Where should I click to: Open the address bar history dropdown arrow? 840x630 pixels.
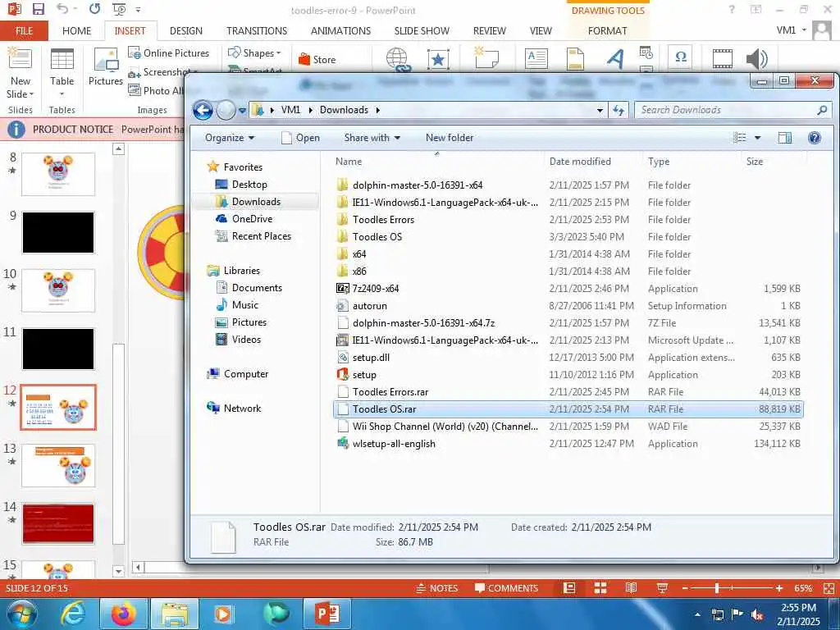600,111
